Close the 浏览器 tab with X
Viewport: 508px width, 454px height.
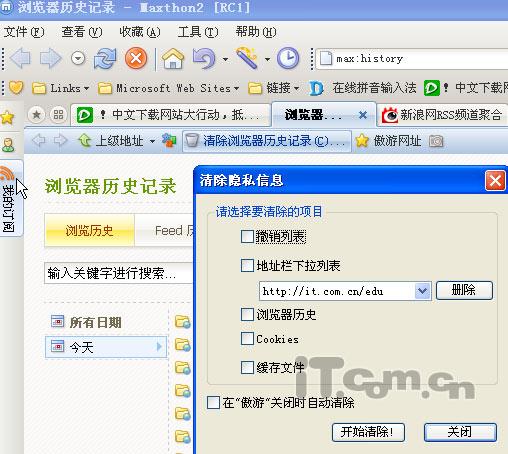click(x=363, y=115)
